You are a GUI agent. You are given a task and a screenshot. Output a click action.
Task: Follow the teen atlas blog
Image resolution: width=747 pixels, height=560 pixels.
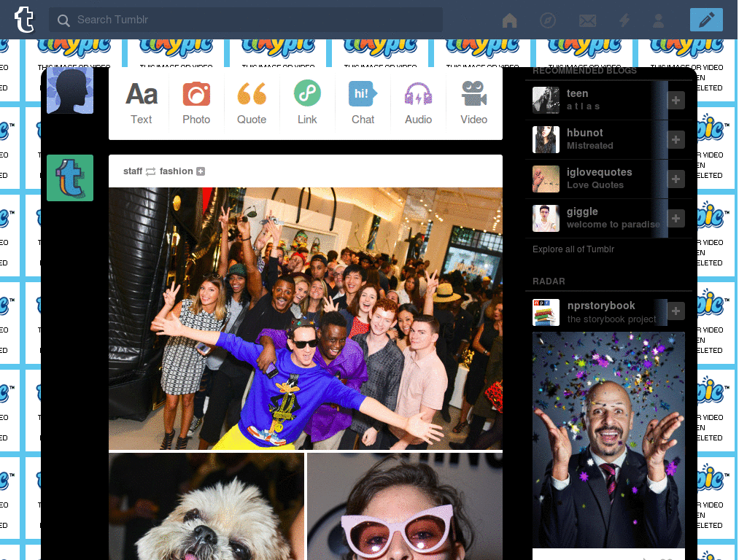coord(676,100)
